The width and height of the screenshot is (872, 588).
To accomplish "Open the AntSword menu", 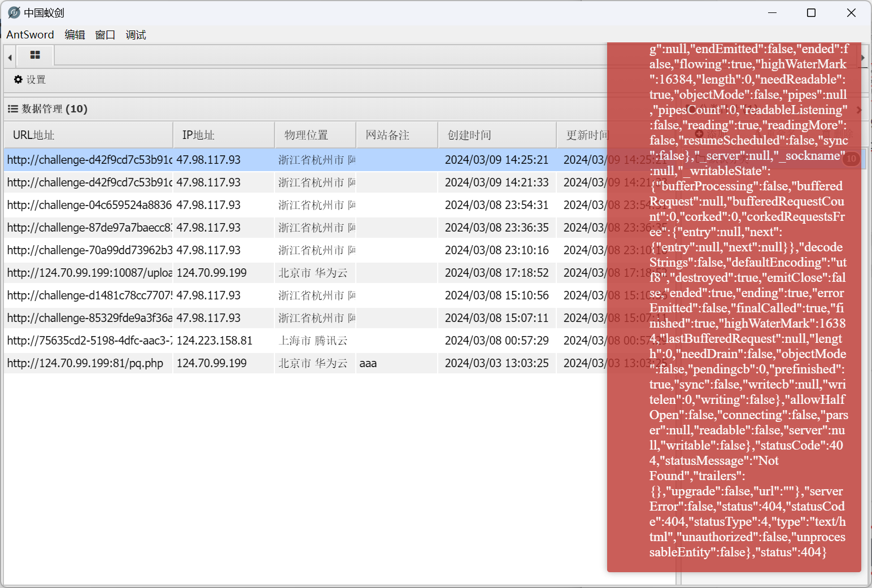I will [30, 35].
